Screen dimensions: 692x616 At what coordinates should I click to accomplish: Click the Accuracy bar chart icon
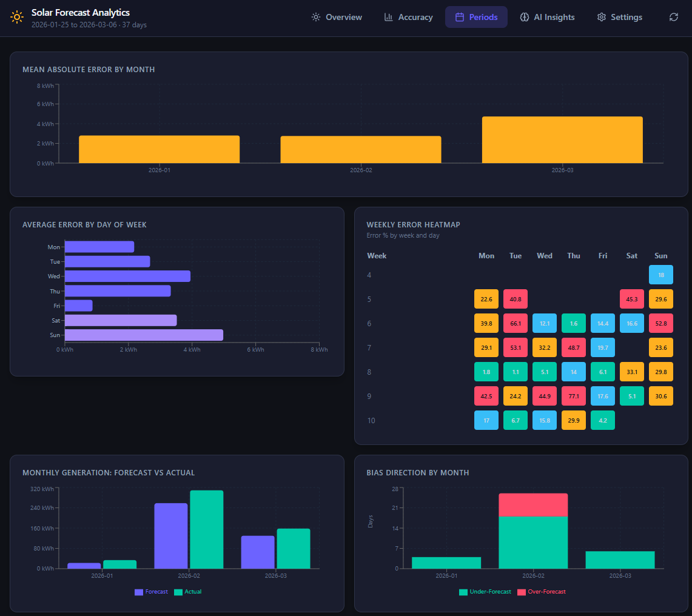point(389,17)
